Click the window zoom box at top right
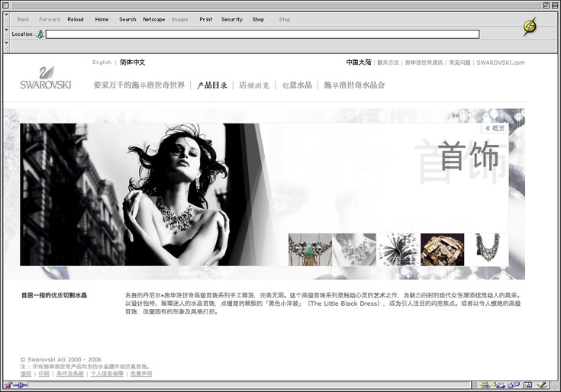This screenshot has height=392, width=561. (x=546, y=5)
